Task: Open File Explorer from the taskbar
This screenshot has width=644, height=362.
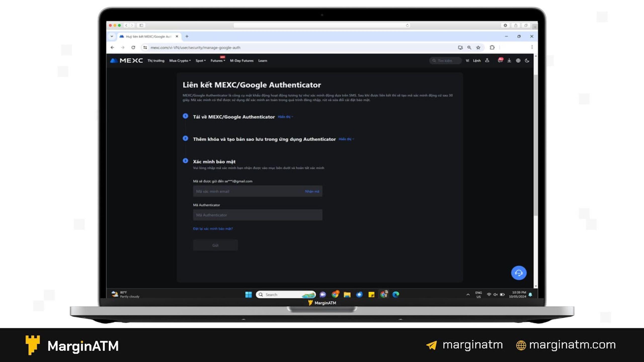Action: (347, 295)
